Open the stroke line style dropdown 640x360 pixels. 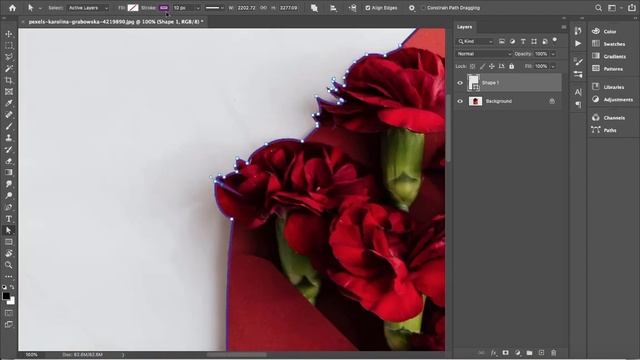[214, 8]
